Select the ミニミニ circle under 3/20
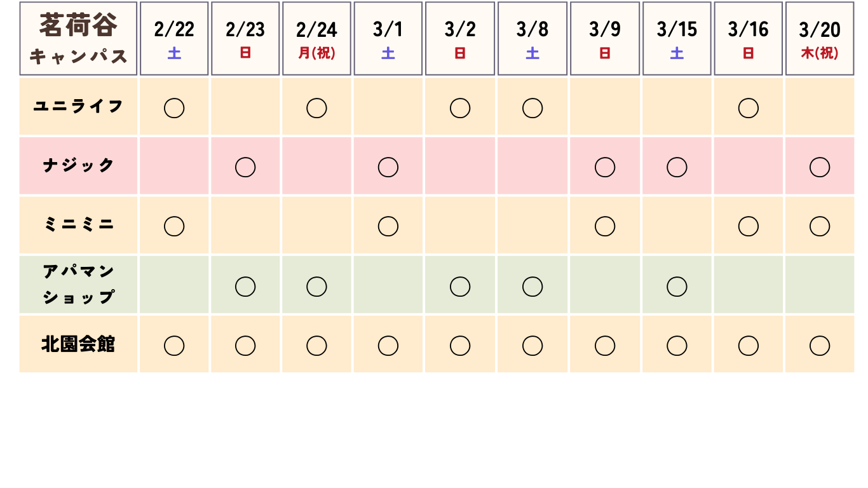The height and width of the screenshot is (488, 868). point(820,226)
